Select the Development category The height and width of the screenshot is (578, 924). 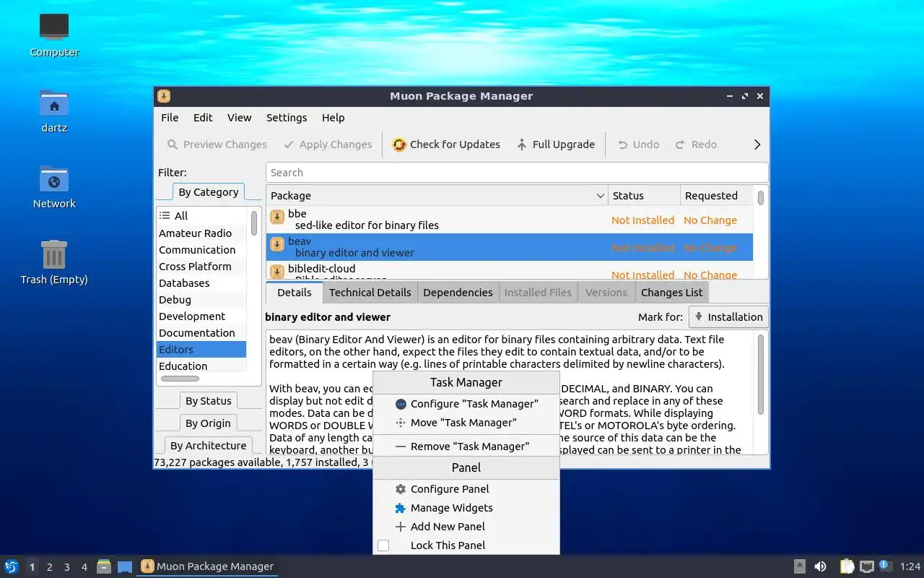pyautogui.click(x=201, y=316)
